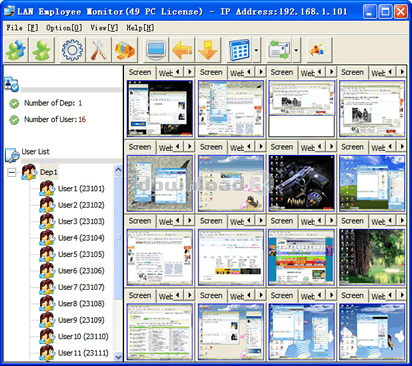Click the screwdriver and wrench tools icon
This screenshot has width=412, height=366.
click(x=99, y=50)
